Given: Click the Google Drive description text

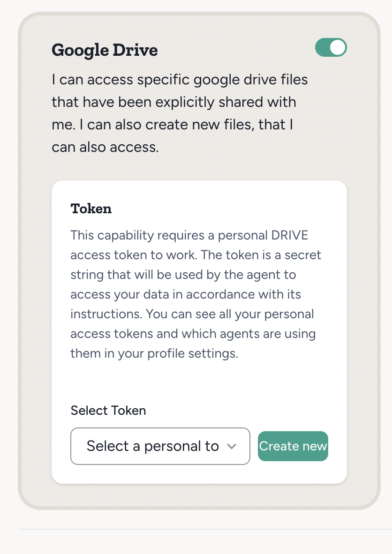Looking at the screenshot, I should pyautogui.click(x=180, y=113).
